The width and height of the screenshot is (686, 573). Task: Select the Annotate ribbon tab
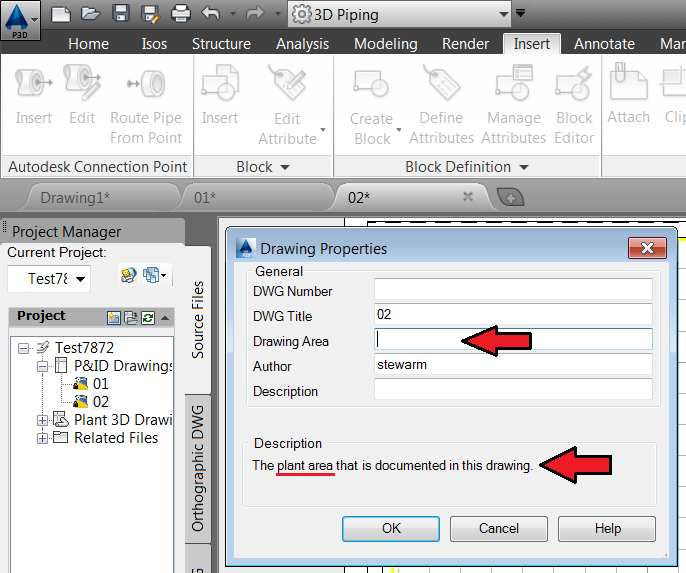click(604, 44)
